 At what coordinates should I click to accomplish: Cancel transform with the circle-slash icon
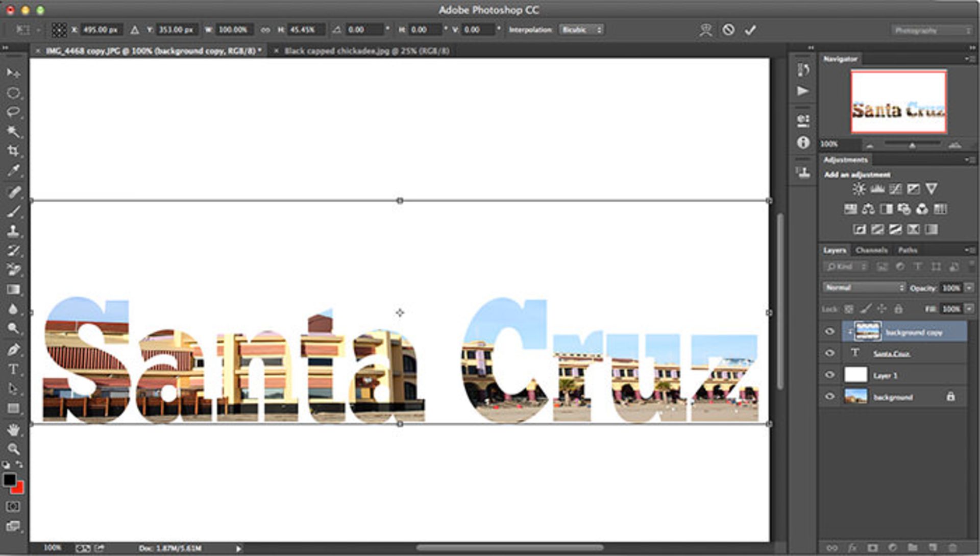(728, 30)
